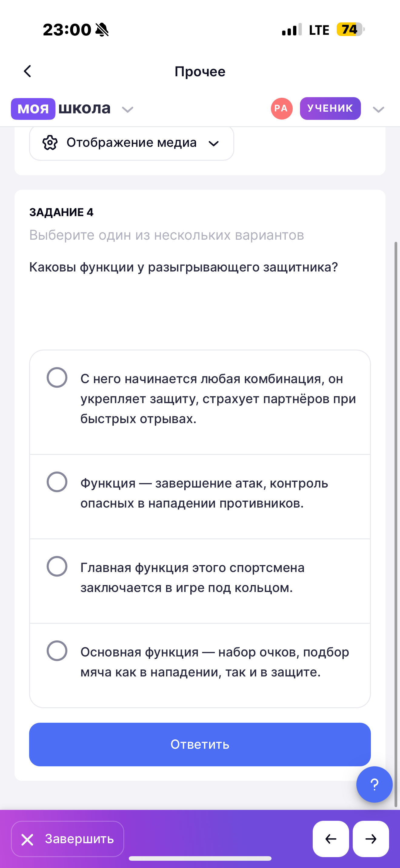
Task: Expand the Отображение медиа dropdown
Action: (x=214, y=143)
